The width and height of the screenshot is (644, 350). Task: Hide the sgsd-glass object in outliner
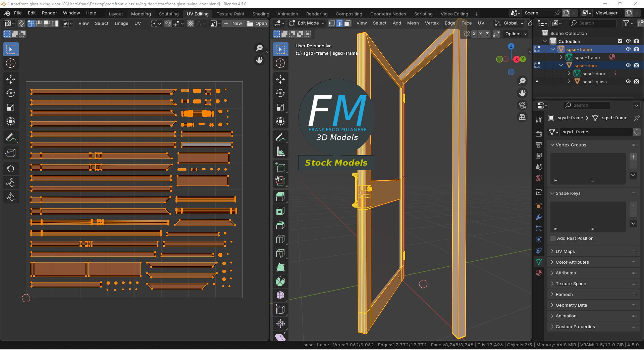coord(628,82)
